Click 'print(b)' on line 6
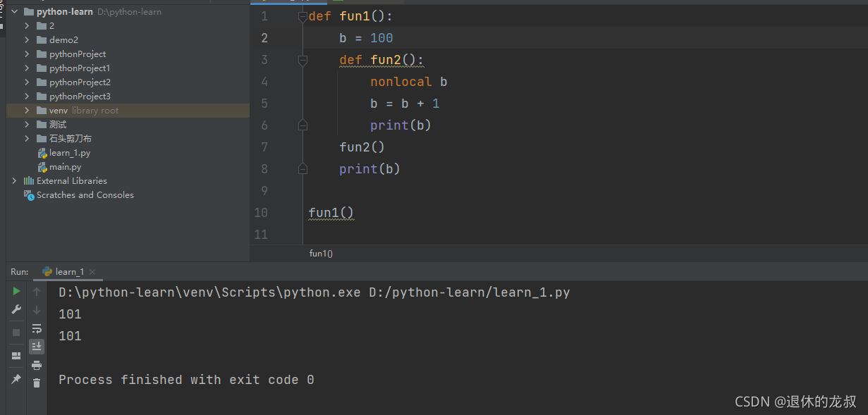The image size is (868, 415). (x=401, y=125)
